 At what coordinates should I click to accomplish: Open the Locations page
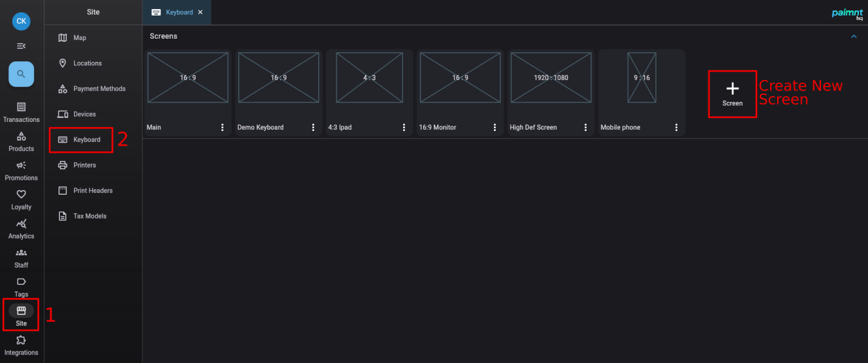pyautogui.click(x=93, y=63)
